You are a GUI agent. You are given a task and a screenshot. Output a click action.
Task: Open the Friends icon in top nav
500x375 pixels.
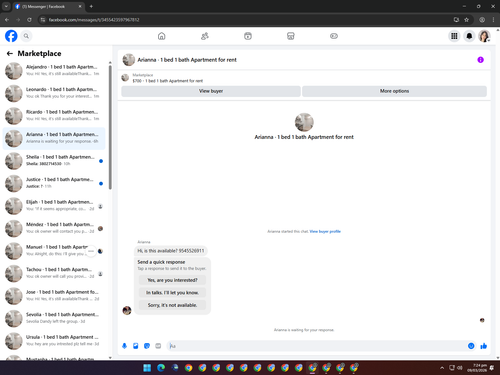click(x=205, y=36)
